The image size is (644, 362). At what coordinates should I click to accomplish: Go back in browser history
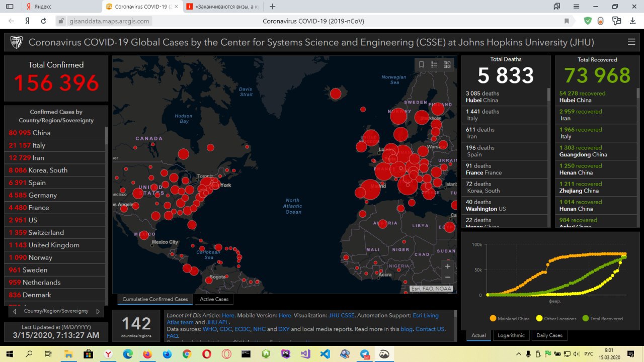coord(12,21)
